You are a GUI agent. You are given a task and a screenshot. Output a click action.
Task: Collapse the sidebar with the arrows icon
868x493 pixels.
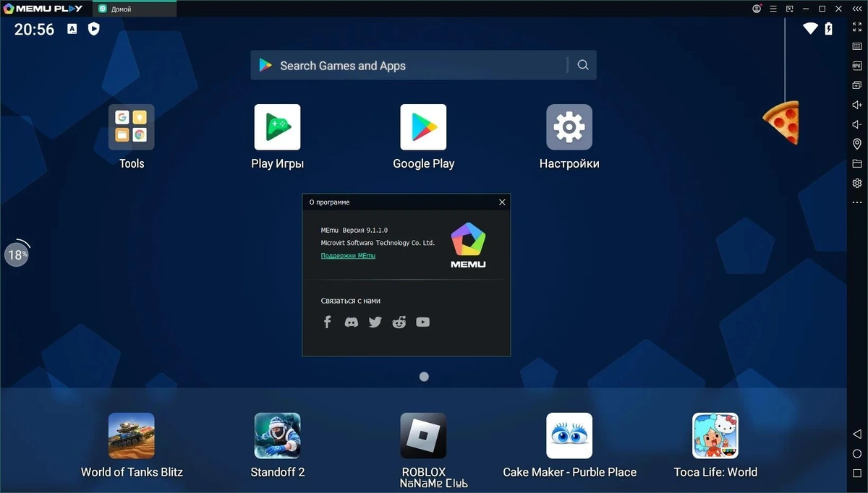pyautogui.click(x=856, y=9)
